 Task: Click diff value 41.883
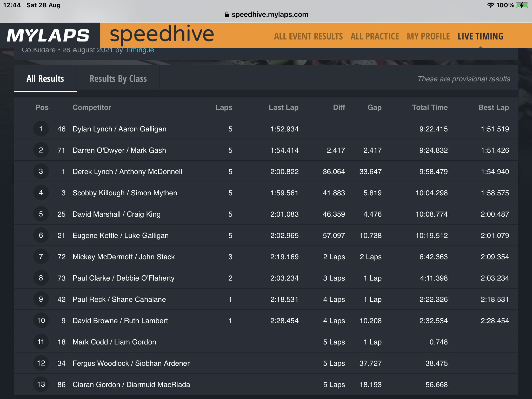334,193
